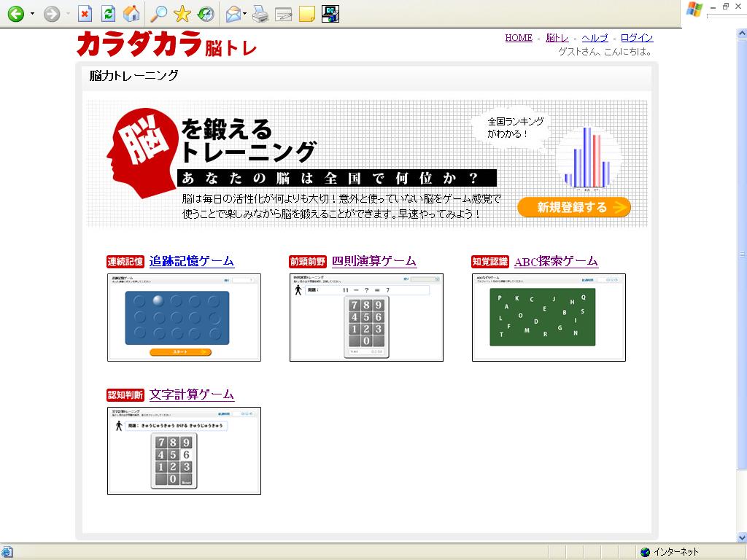747x560 pixels.
Task: Open the Forward button history dropdown arrow
Action: 68,14
